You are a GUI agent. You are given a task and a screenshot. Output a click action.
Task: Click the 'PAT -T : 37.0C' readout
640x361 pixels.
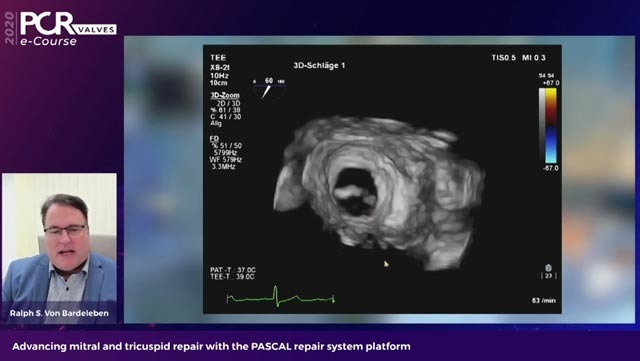tap(233, 270)
